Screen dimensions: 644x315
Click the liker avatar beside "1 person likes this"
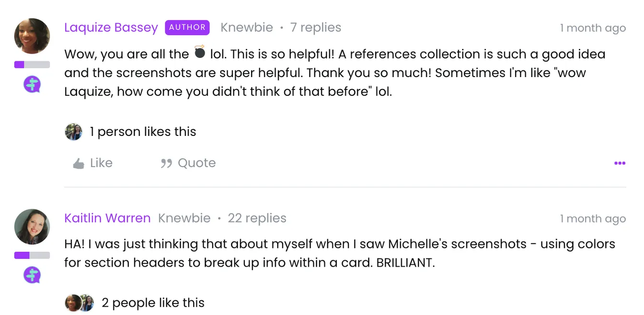[74, 132]
